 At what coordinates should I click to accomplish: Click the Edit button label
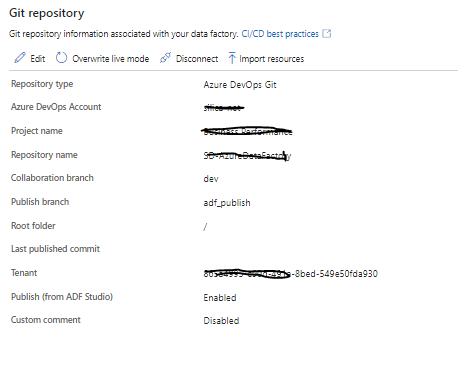38,59
